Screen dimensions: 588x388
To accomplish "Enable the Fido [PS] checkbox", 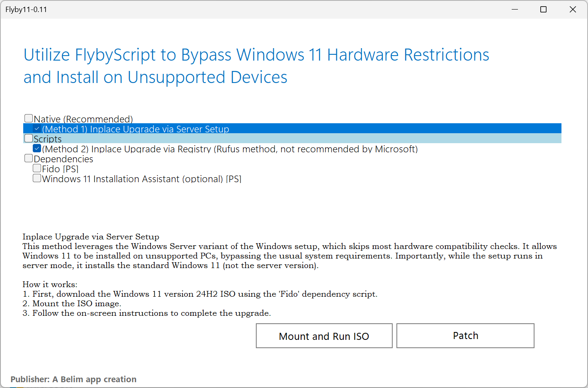I will click(x=37, y=168).
